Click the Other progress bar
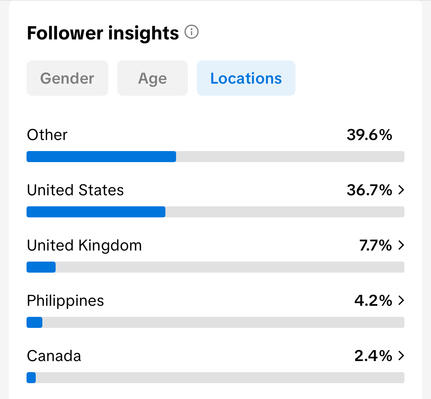The width and height of the screenshot is (431, 399). (215, 156)
